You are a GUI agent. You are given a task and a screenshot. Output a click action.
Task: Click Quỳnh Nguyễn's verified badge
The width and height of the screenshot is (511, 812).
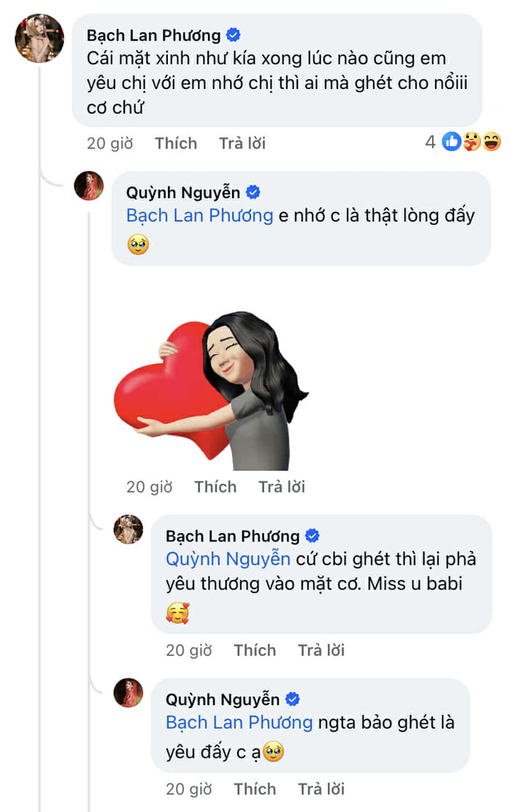[x=253, y=191]
